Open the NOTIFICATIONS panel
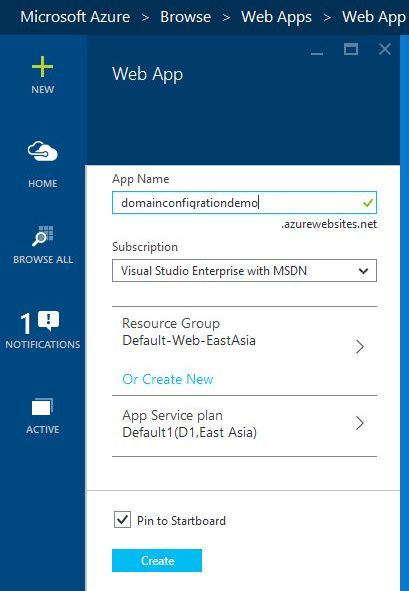 [x=43, y=330]
